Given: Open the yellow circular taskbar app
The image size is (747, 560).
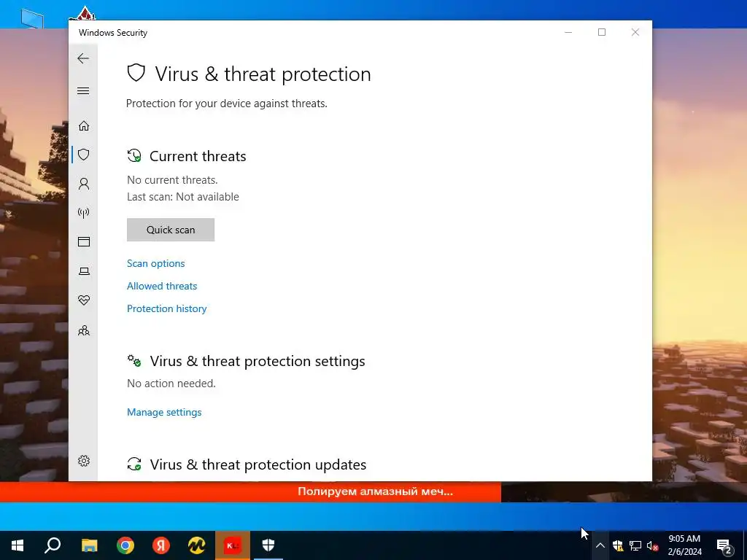Looking at the screenshot, I should pos(196,545).
